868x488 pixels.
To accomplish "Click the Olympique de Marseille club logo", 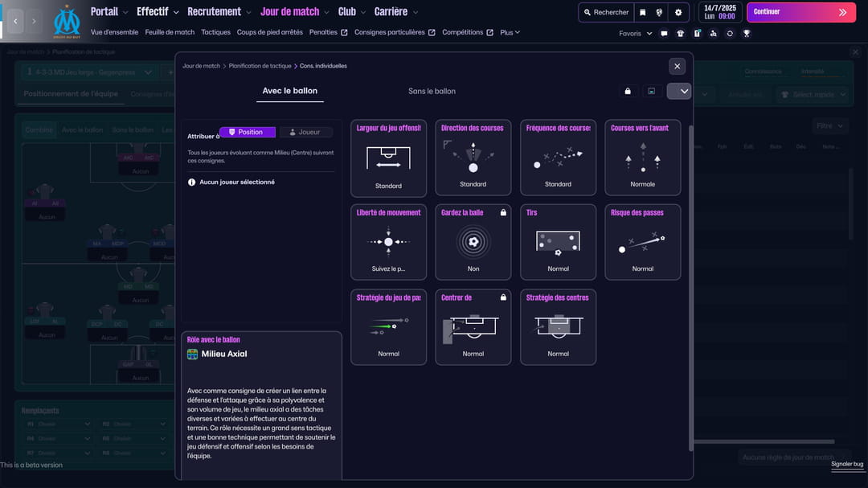I will coord(67,21).
